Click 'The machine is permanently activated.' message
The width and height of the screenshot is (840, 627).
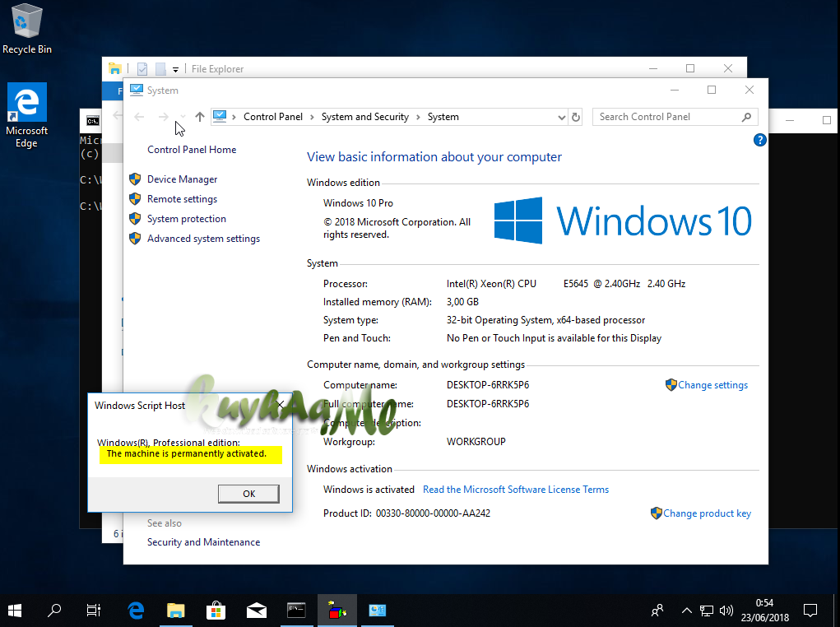click(187, 453)
